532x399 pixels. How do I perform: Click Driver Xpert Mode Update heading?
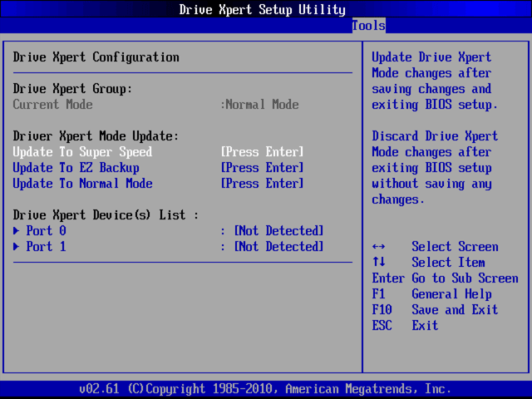[96, 136]
